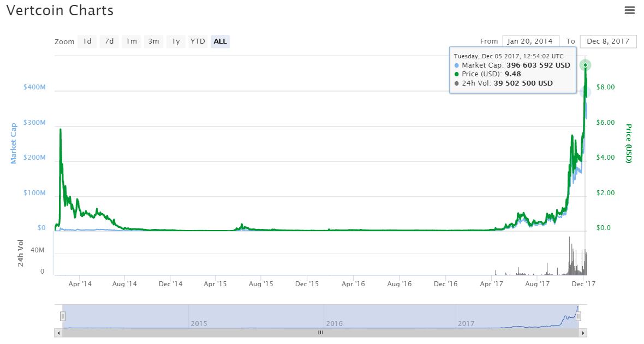
Task: Click the tooltip Price (USD) value
Action: (512, 74)
